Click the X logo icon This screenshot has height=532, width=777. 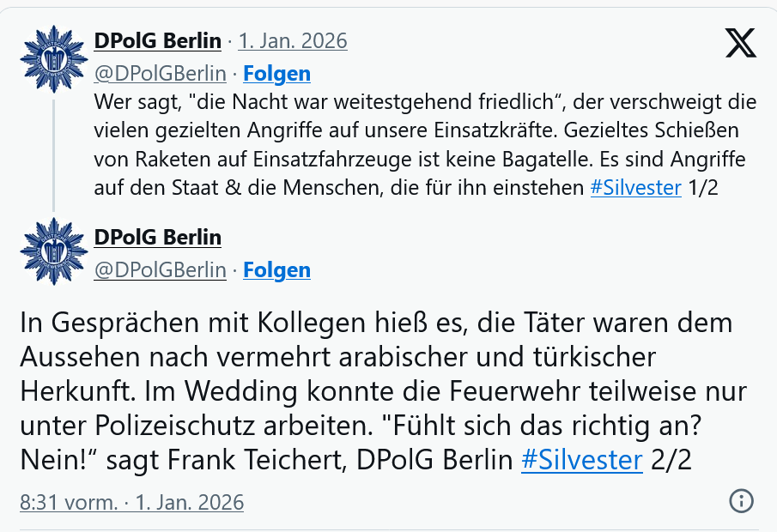click(739, 44)
